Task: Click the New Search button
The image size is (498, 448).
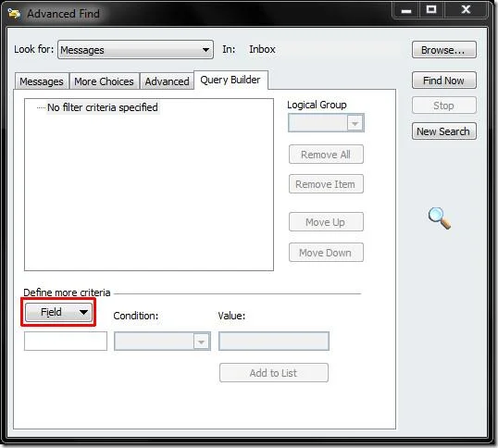Action: point(444,131)
